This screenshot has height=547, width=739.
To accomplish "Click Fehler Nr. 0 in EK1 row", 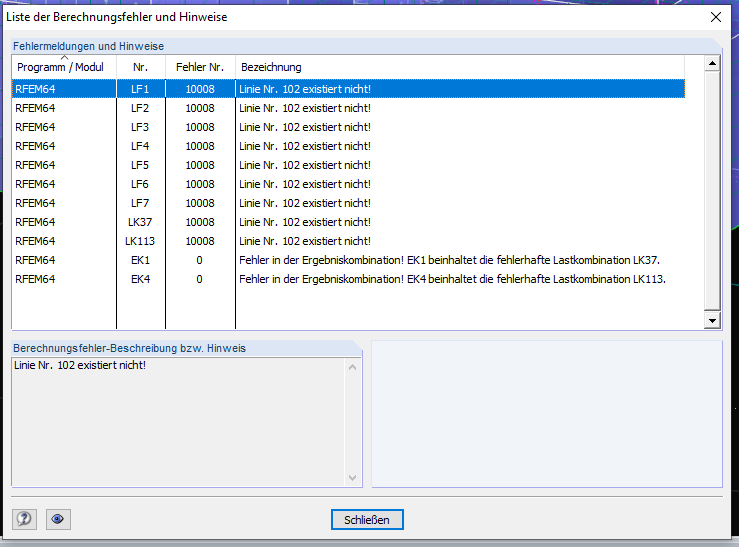I will [x=199, y=260].
